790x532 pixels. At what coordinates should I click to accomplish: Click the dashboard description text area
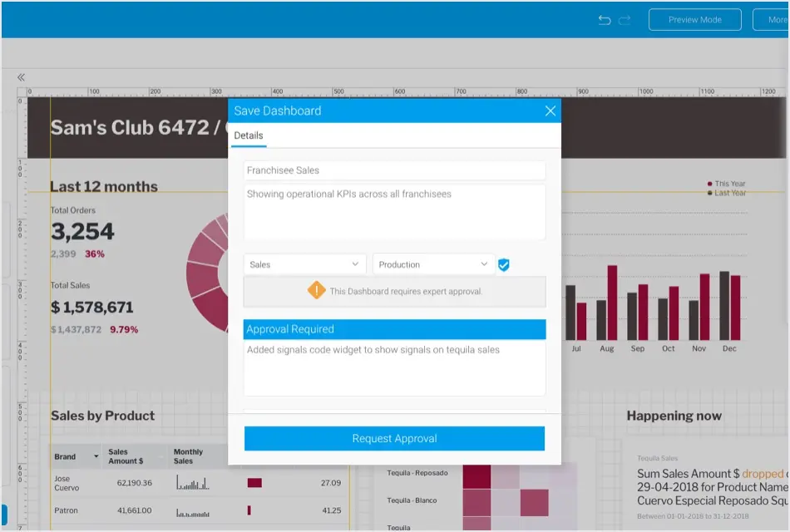394,212
